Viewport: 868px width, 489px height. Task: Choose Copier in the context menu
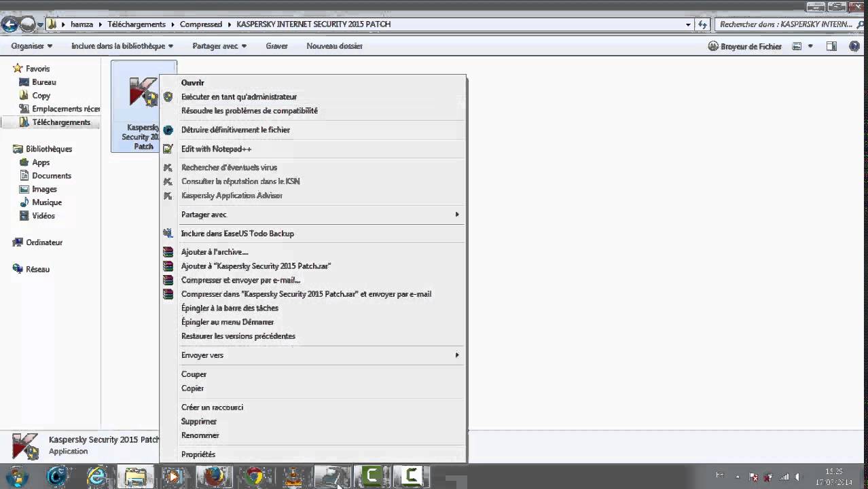click(192, 388)
